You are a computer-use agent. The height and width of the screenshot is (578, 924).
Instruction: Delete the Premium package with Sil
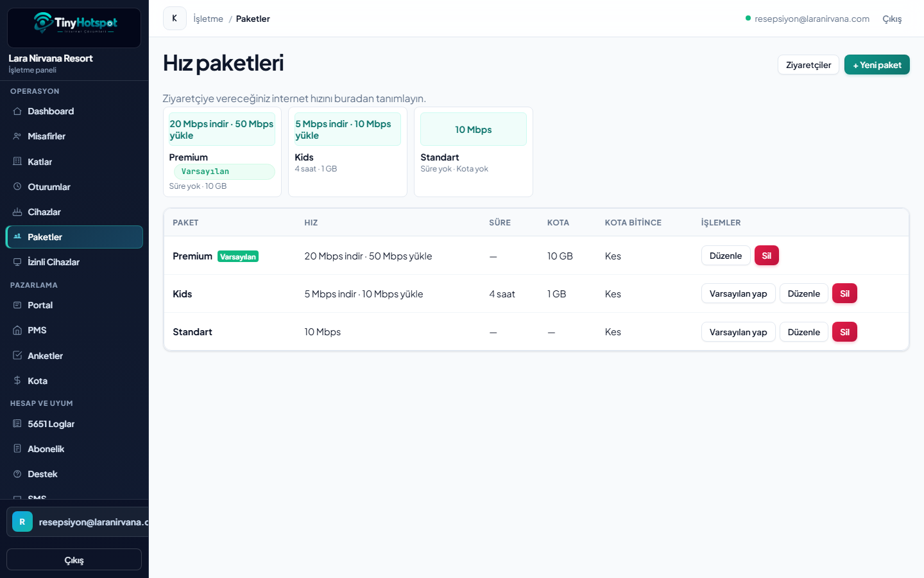coord(766,256)
